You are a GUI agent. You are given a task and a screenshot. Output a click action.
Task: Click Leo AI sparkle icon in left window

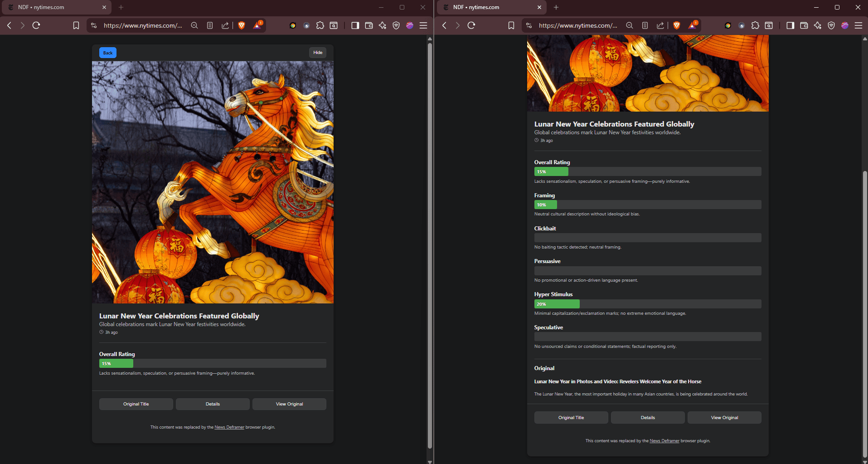pyautogui.click(x=383, y=25)
